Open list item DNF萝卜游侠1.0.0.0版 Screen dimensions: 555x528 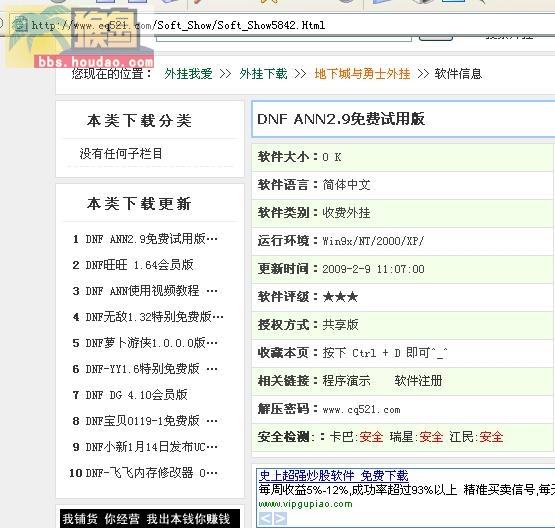(x=151, y=343)
